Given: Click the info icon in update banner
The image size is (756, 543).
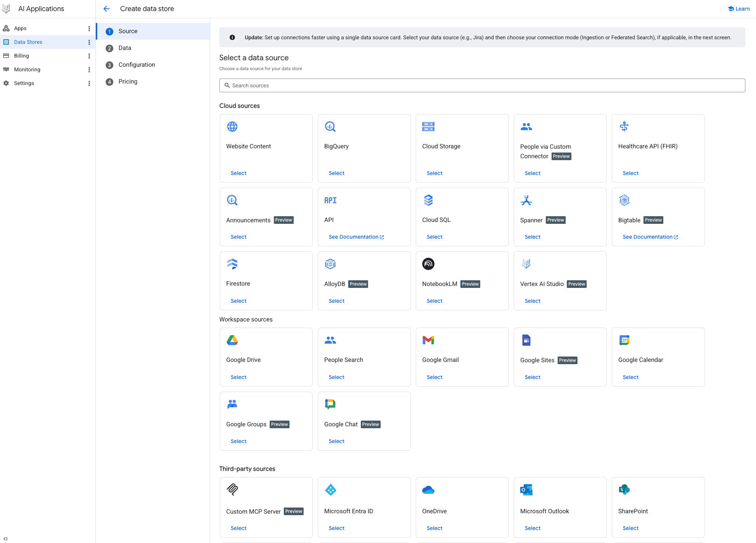Looking at the screenshot, I should coord(232,37).
